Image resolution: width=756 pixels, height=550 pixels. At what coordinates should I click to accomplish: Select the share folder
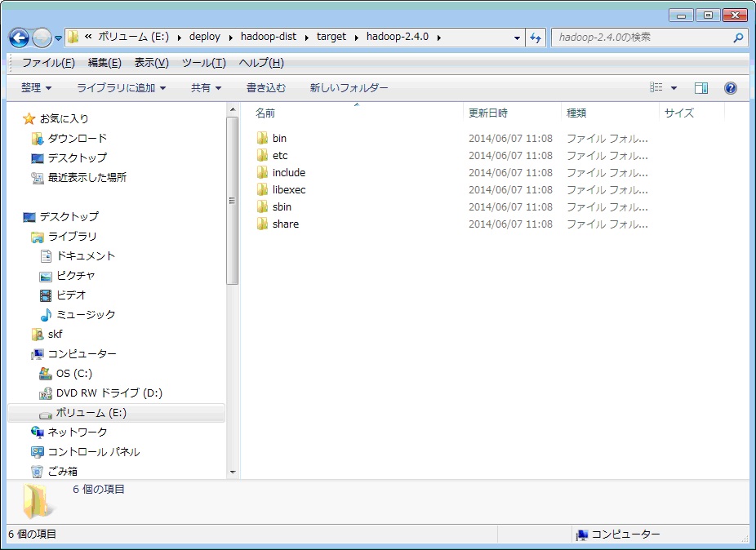285,224
